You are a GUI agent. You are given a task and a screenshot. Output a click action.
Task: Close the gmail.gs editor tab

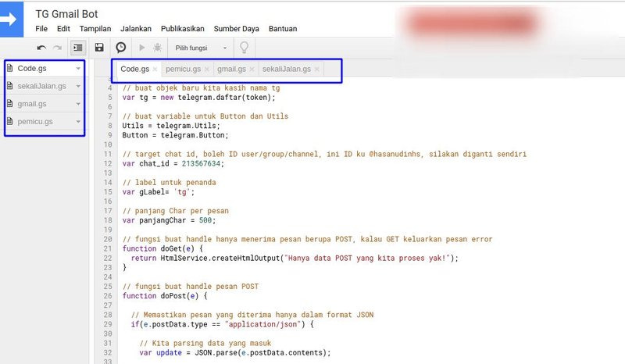(x=252, y=70)
